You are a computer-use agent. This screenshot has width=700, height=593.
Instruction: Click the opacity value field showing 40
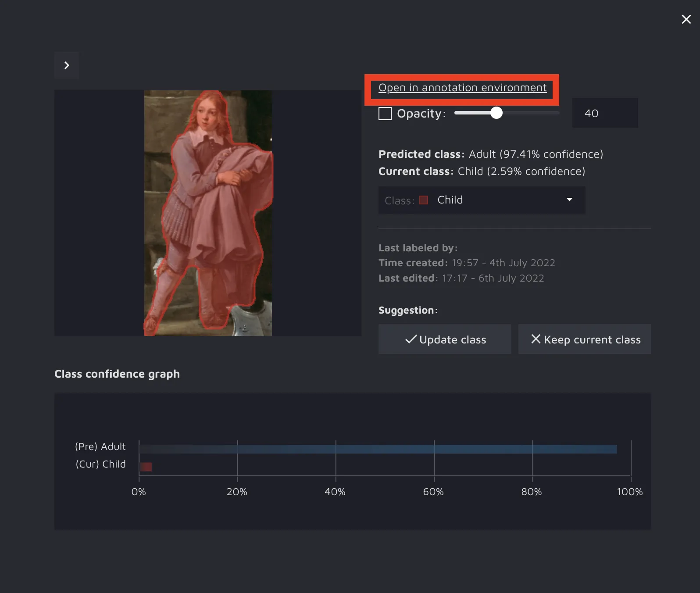[x=604, y=113]
